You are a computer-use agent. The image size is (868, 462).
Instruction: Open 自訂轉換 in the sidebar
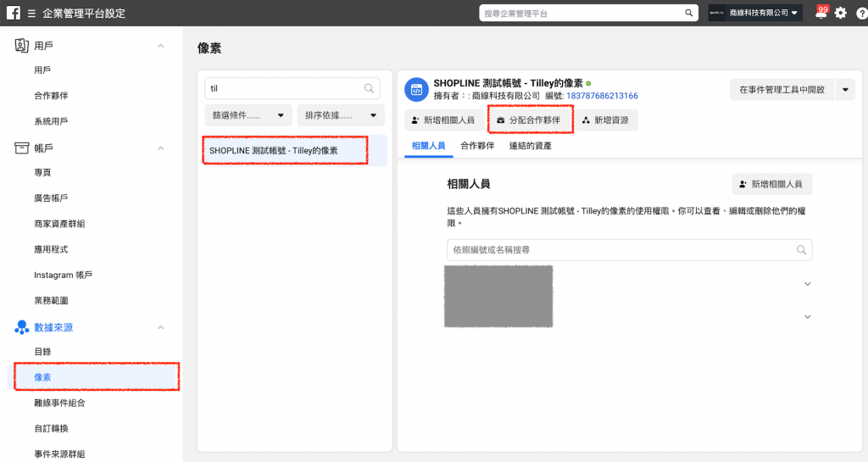click(51, 428)
